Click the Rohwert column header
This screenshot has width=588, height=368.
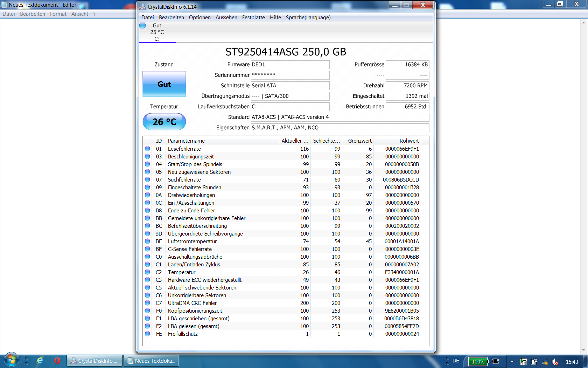(x=398, y=141)
